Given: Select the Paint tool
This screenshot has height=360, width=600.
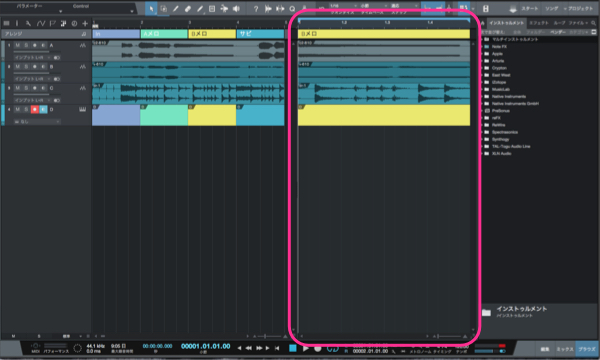Looking at the screenshot, I should (200, 8).
